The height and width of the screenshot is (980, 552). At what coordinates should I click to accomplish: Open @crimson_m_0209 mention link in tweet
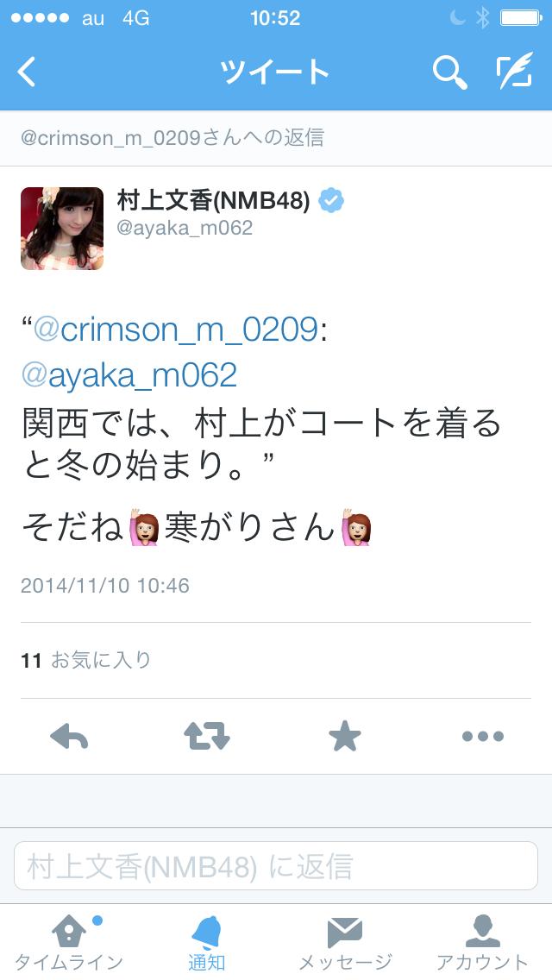(176, 329)
